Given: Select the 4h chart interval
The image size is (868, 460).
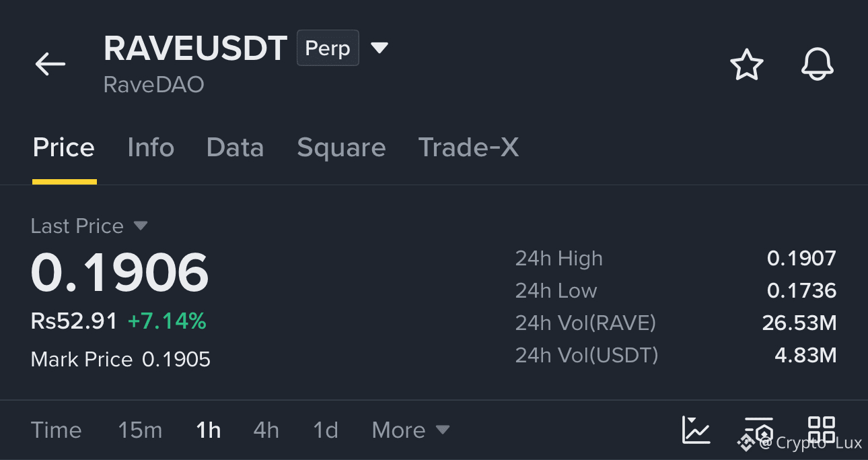Looking at the screenshot, I should [266, 430].
